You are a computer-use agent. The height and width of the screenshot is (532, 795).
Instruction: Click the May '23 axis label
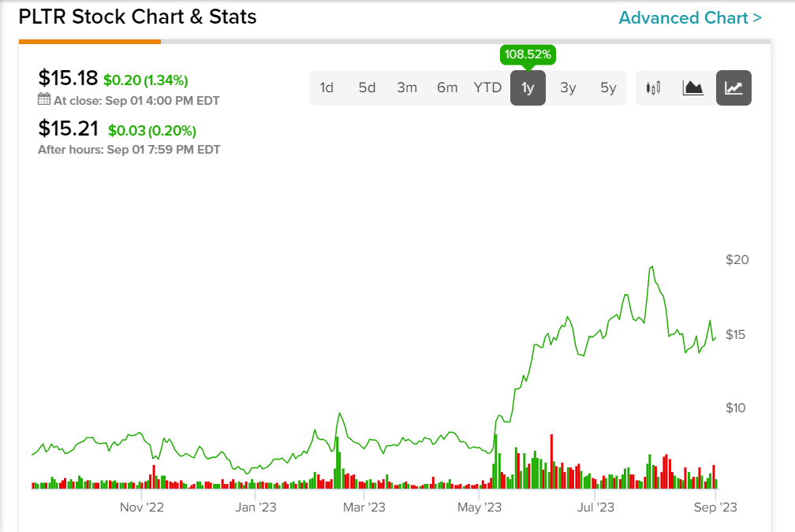pyautogui.click(x=480, y=508)
